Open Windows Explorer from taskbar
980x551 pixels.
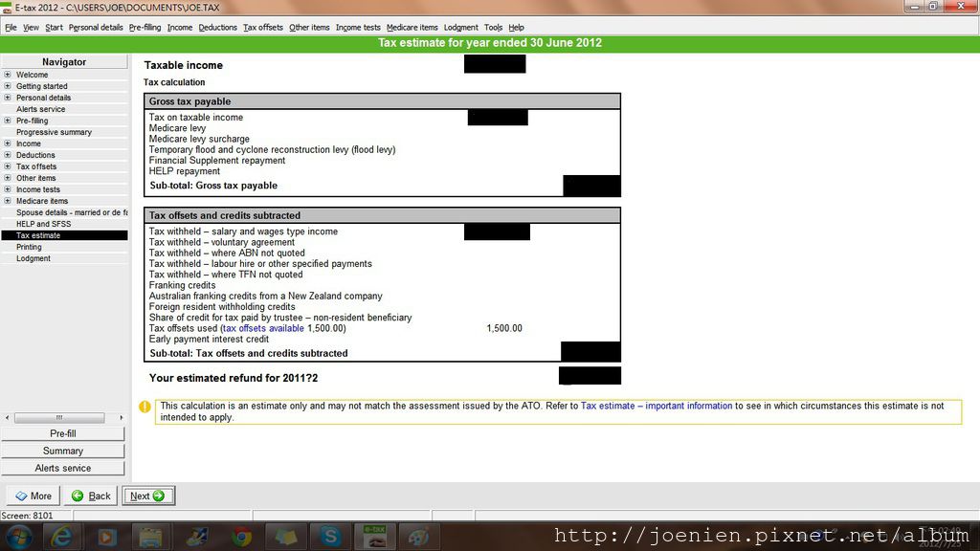click(x=150, y=537)
